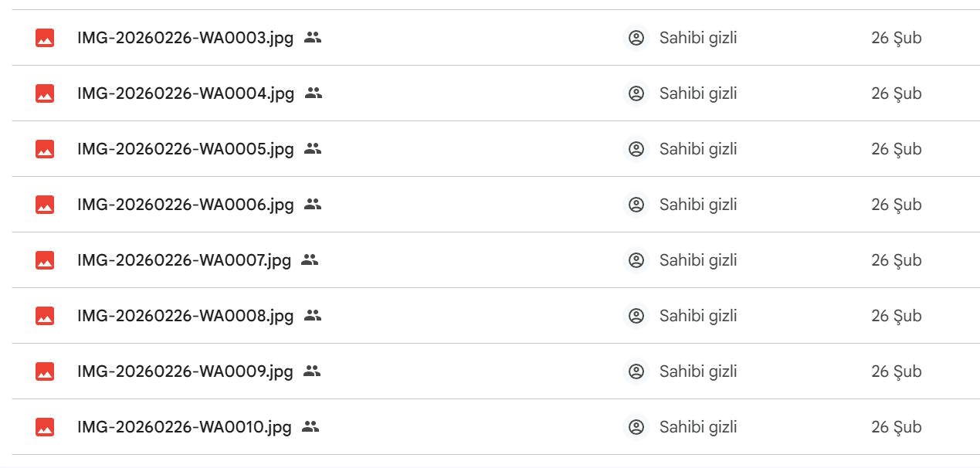Image resolution: width=980 pixels, height=468 pixels.
Task: Open the file IMG-20260226-WA0003.jpg
Action: coord(185,38)
